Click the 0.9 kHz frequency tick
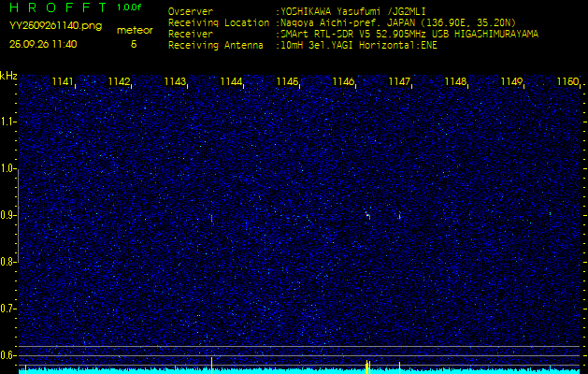The width and height of the screenshot is (588, 374). pos(8,215)
